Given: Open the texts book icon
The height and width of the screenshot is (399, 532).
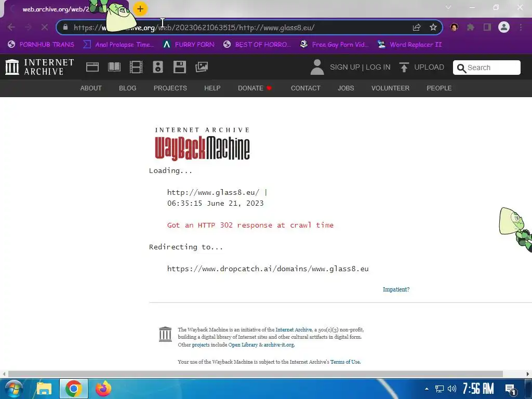Looking at the screenshot, I should tap(114, 67).
